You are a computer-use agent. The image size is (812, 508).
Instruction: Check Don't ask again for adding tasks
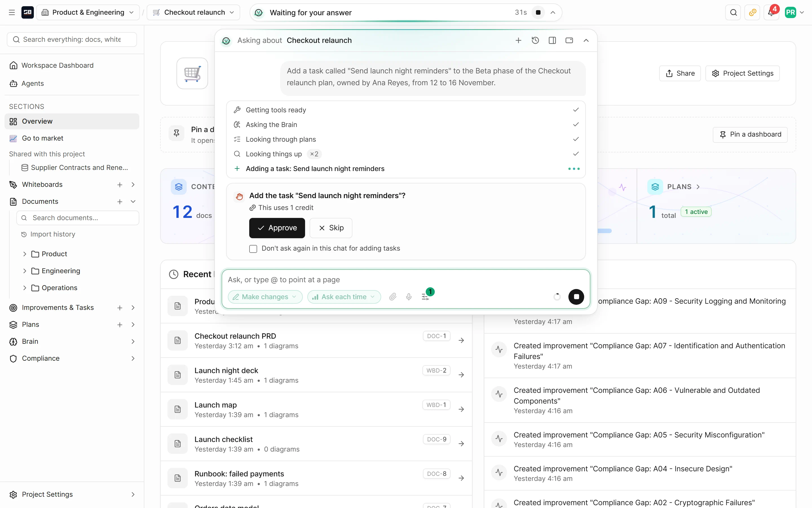point(253,249)
